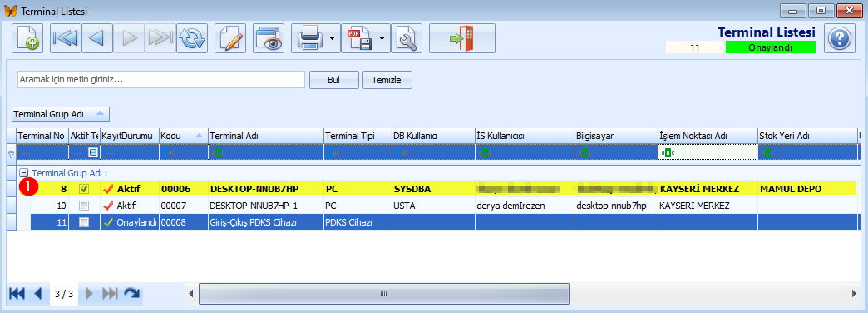Go to next page in bottom navigator
The width and height of the screenshot is (868, 313).
click(89, 294)
